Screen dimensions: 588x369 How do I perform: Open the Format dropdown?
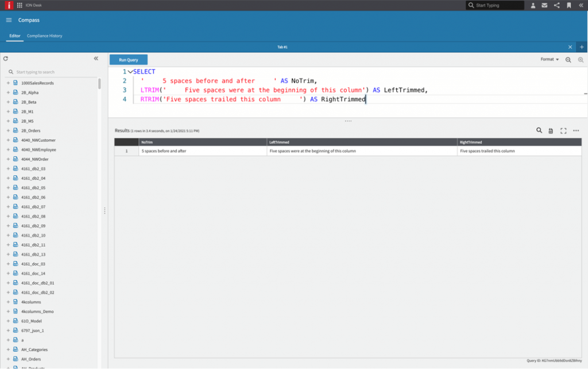coord(550,59)
